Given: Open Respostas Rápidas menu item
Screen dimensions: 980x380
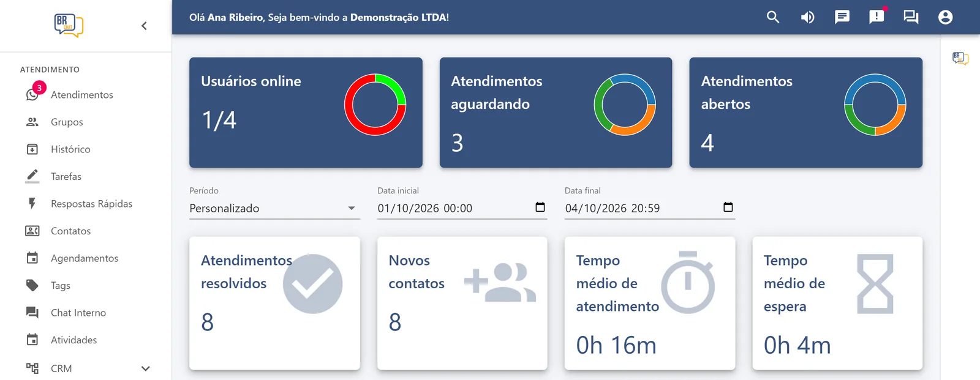Looking at the screenshot, I should coord(92,204).
